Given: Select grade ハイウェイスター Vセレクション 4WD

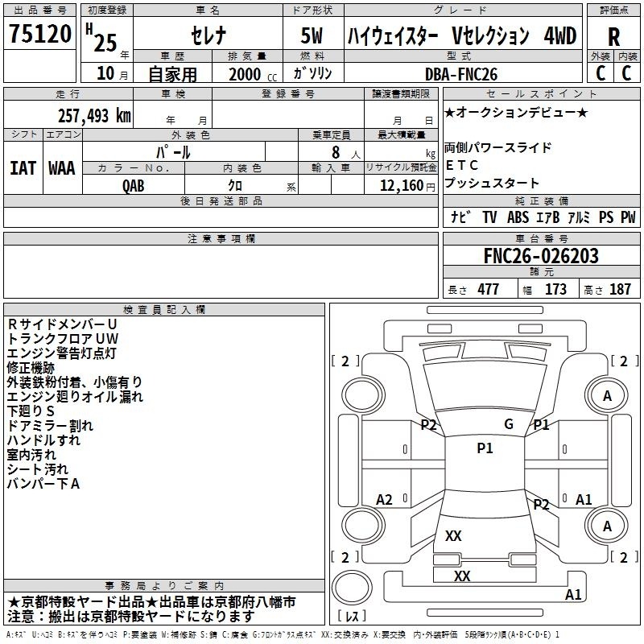Looking at the screenshot, I should pos(462,35).
